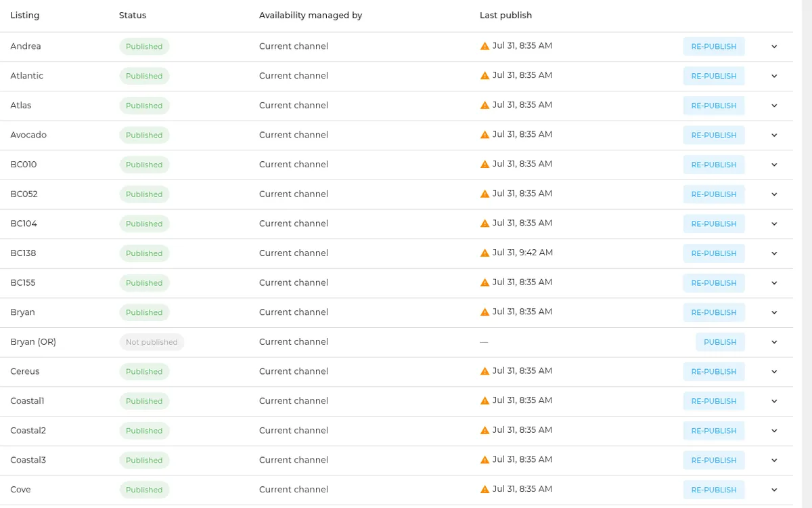Click Current channel in Avocado row
The width and height of the screenshot is (812, 508).
click(x=294, y=135)
